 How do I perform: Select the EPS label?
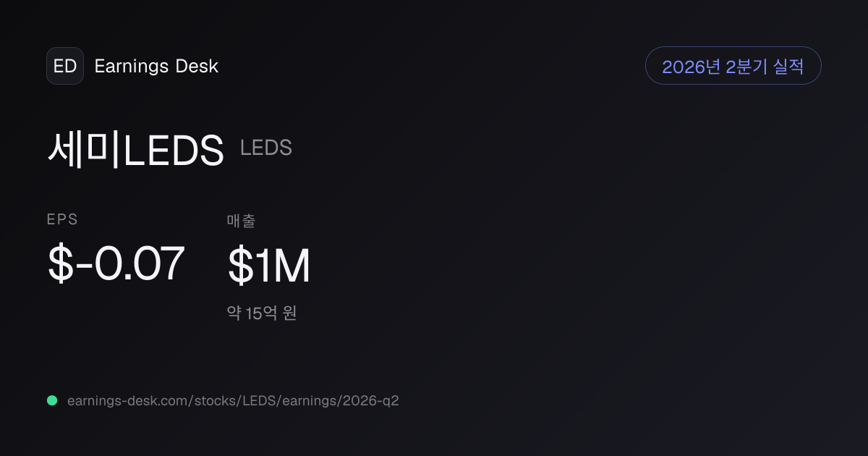click(62, 220)
